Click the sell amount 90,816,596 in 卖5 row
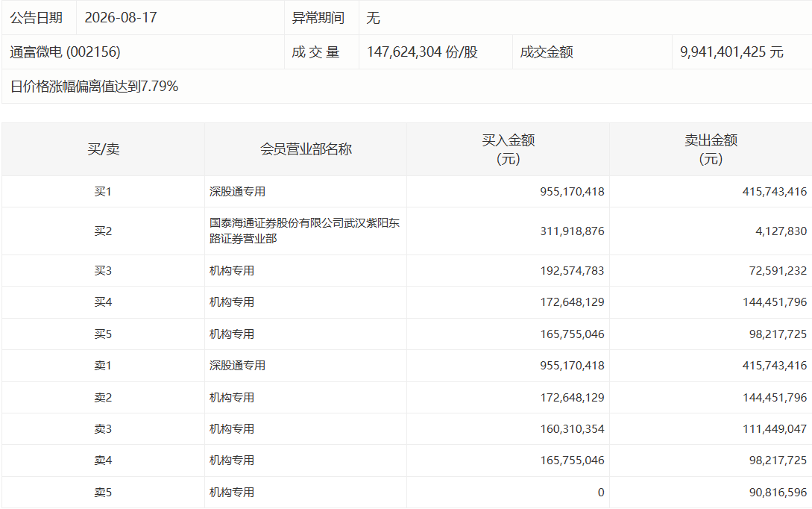The height and width of the screenshot is (509, 812). pos(778,493)
